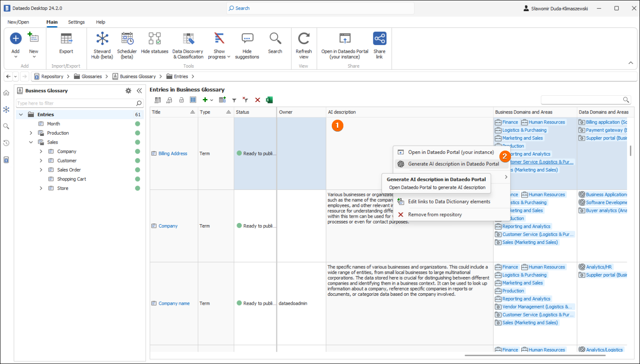Image resolution: width=640 pixels, height=364 pixels.
Task: Click the locked DEF padlock icon
Action: (x=169, y=100)
